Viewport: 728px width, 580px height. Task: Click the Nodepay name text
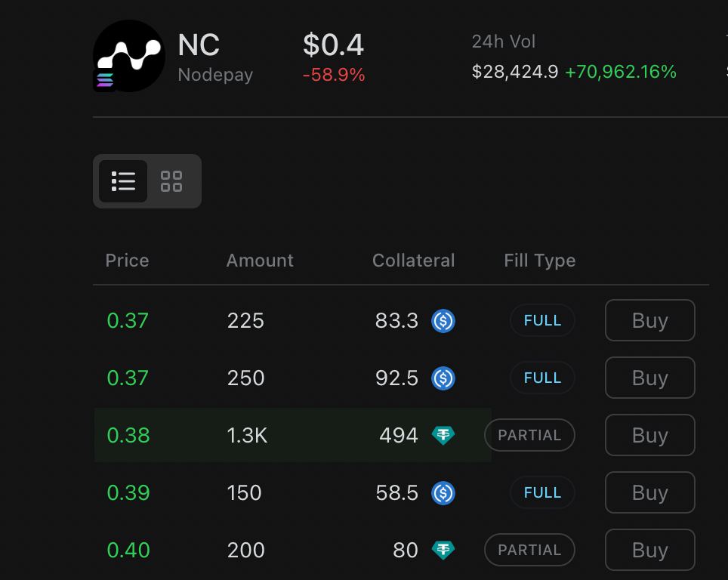pos(215,75)
